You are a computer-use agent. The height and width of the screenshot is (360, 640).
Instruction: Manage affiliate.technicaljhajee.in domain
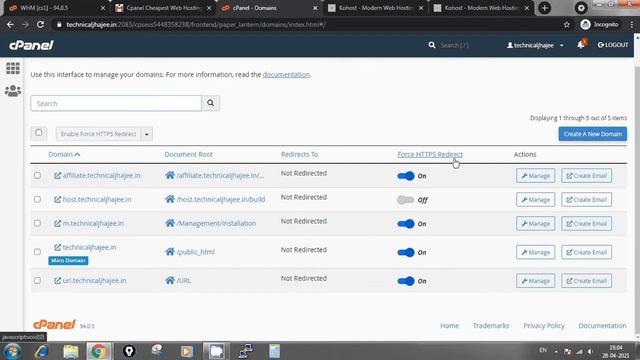click(536, 176)
